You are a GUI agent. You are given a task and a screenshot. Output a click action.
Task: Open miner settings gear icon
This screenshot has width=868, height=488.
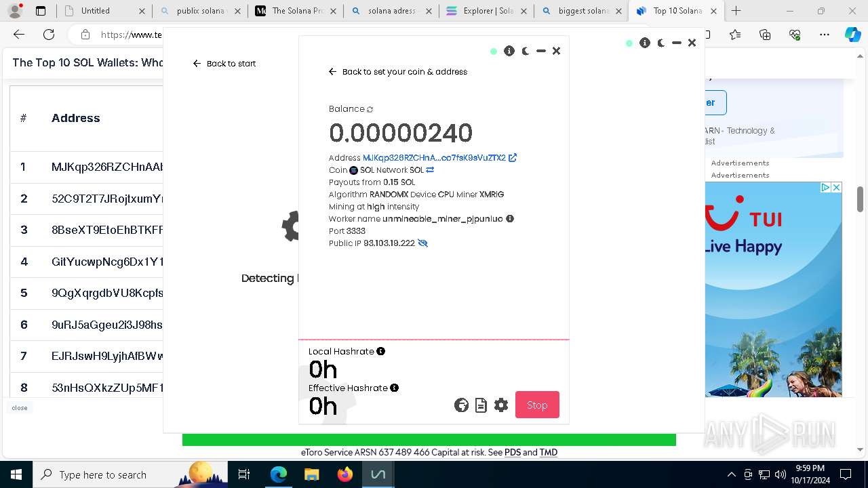[501, 405]
